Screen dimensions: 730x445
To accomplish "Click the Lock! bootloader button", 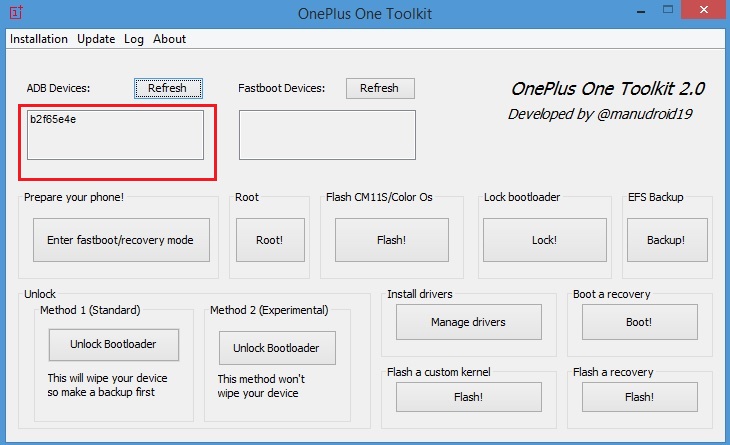I will 544,240.
